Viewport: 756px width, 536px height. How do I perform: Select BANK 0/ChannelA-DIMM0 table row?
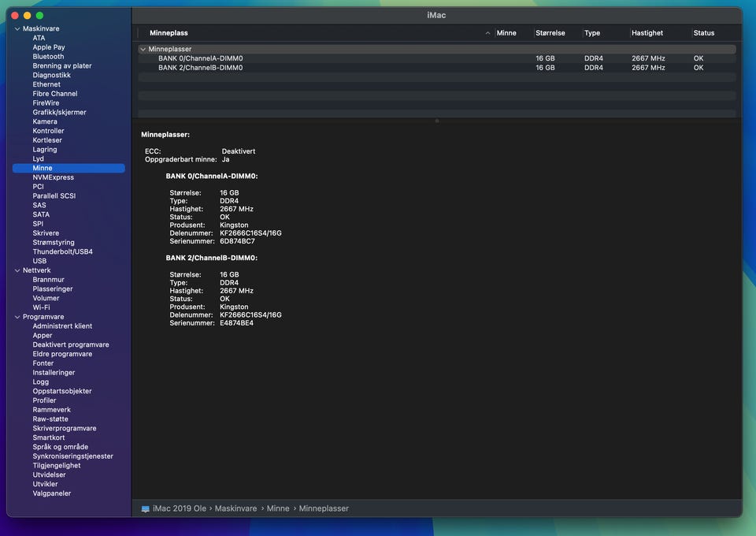tap(437, 58)
